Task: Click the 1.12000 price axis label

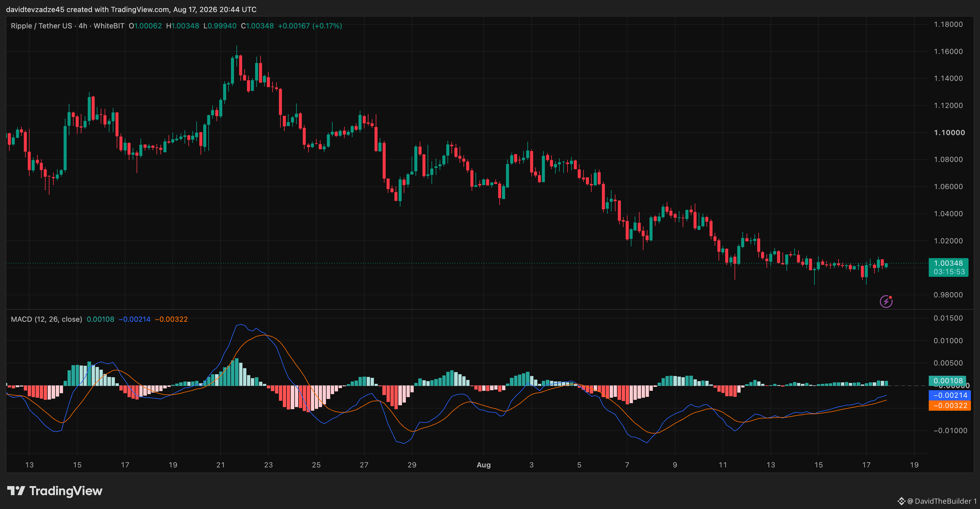Action: [x=948, y=105]
